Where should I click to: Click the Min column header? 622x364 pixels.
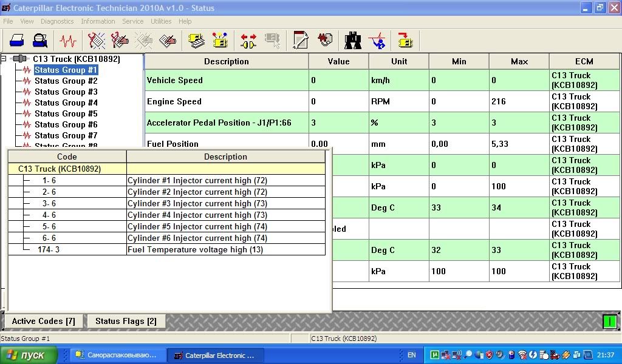pyautogui.click(x=459, y=61)
